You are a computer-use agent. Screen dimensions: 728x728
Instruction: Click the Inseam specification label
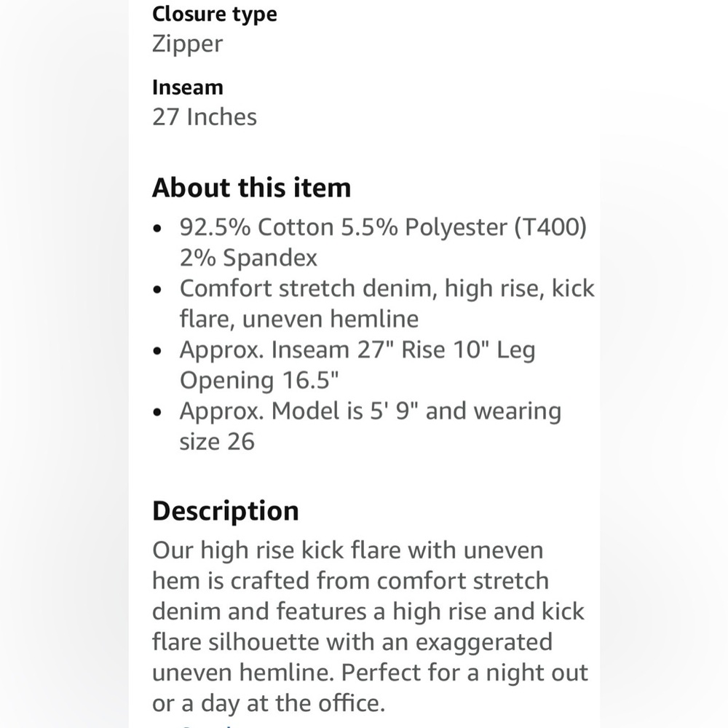click(187, 87)
